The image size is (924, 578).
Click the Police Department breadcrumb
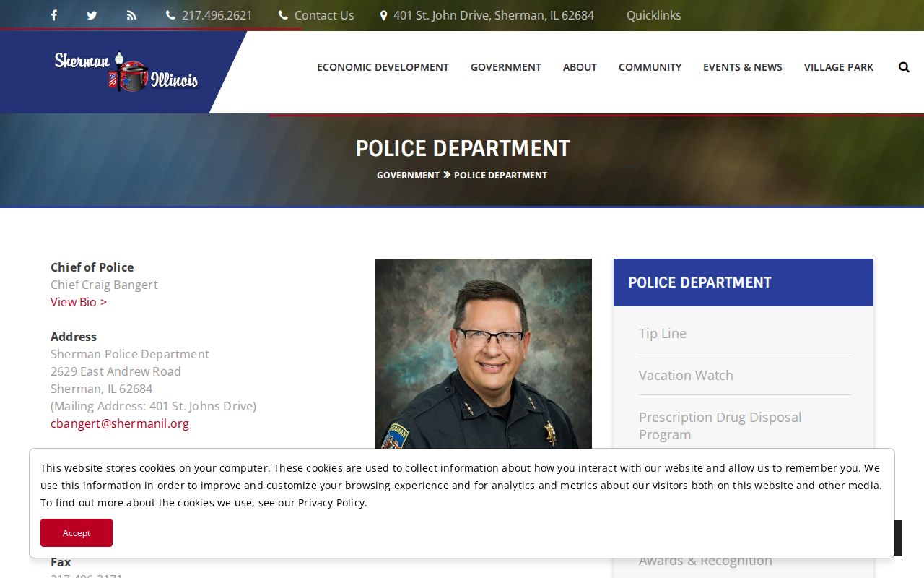500,175
